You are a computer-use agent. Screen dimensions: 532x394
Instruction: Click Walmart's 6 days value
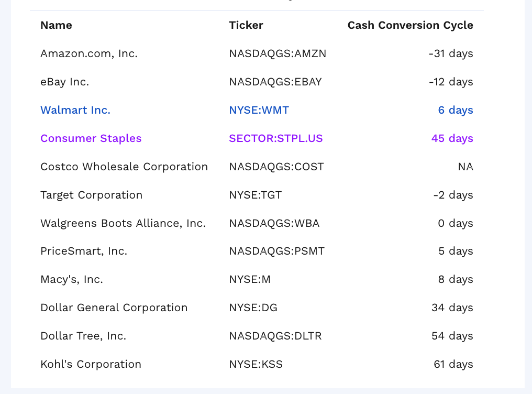point(456,110)
